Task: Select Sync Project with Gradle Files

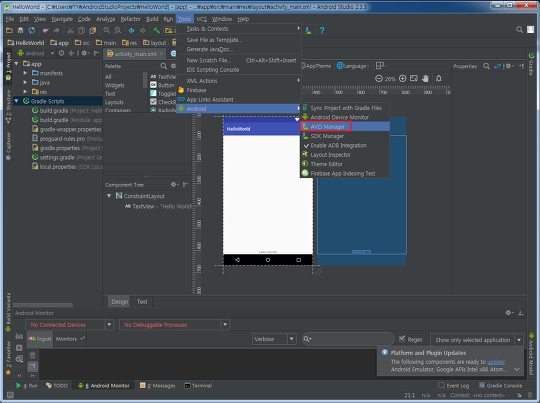Action: point(345,108)
